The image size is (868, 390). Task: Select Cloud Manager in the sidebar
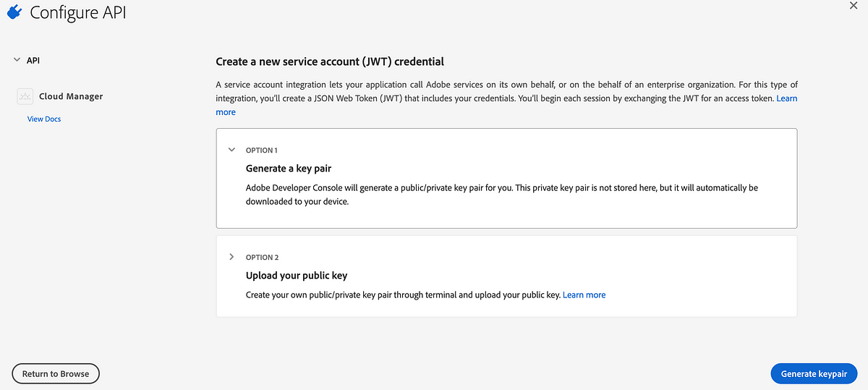71,96
